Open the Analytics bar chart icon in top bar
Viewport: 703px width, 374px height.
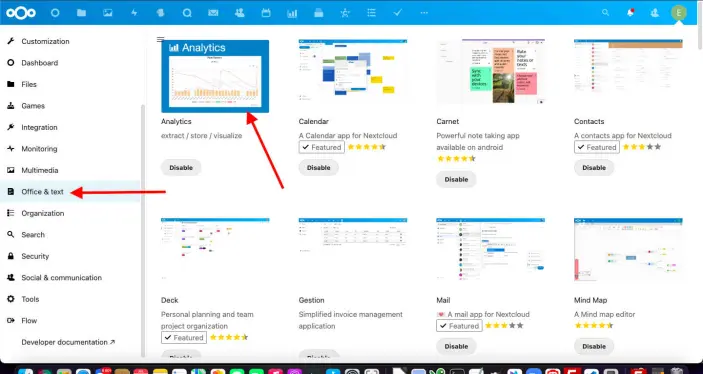pos(292,13)
